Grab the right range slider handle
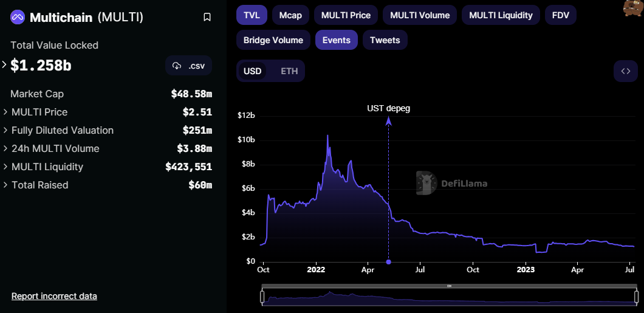The image size is (644, 313). point(636,297)
